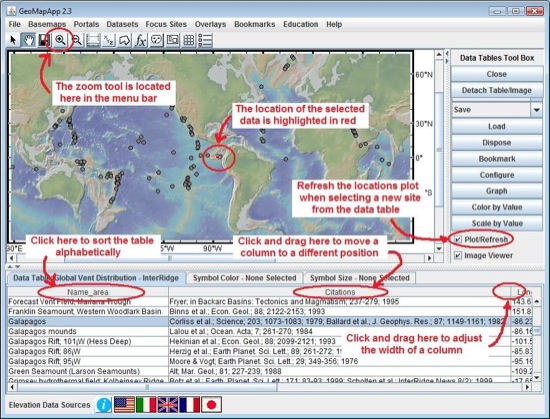The image size is (550, 419).
Task: Click the upward arrow above the table tabs
Action: point(10,267)
